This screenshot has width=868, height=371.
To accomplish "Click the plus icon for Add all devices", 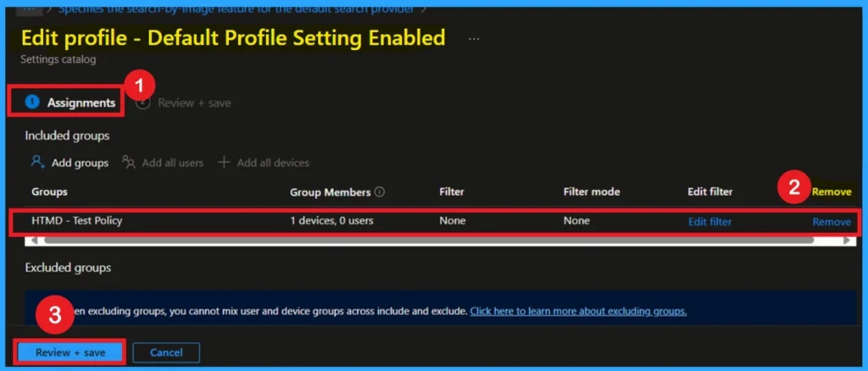I will pos(224,163).
